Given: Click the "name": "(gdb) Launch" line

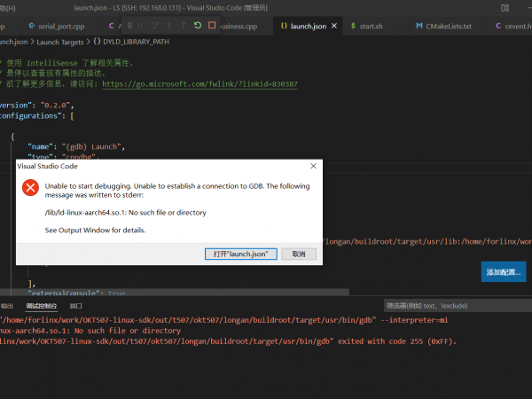Looking at the screenshot, I should pyautogui.click(x=76, y=146).
